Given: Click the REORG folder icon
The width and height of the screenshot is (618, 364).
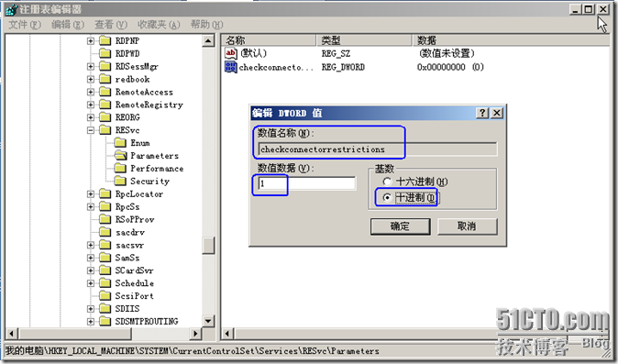Looking at the screenshot, I should pos(105,117).
